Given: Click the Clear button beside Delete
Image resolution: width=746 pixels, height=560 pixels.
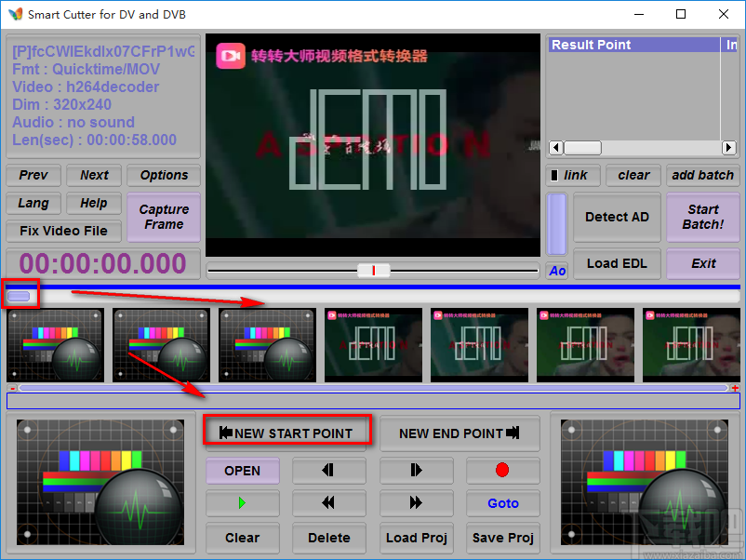Looking at the screenshot, I should pos(242,538).
